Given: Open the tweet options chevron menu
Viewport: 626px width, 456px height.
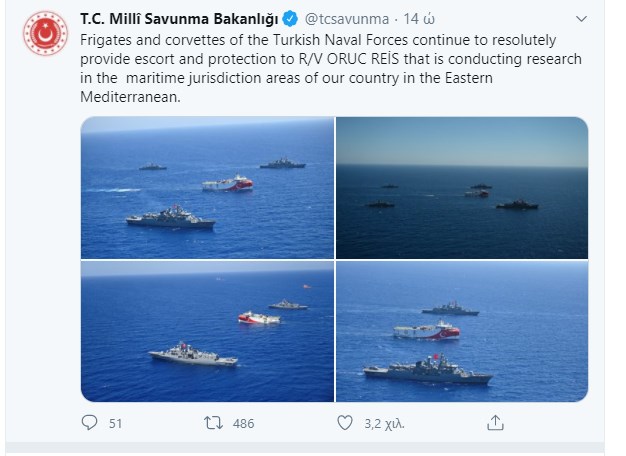Looking at the screenshot, I should (x=582, y=19).
